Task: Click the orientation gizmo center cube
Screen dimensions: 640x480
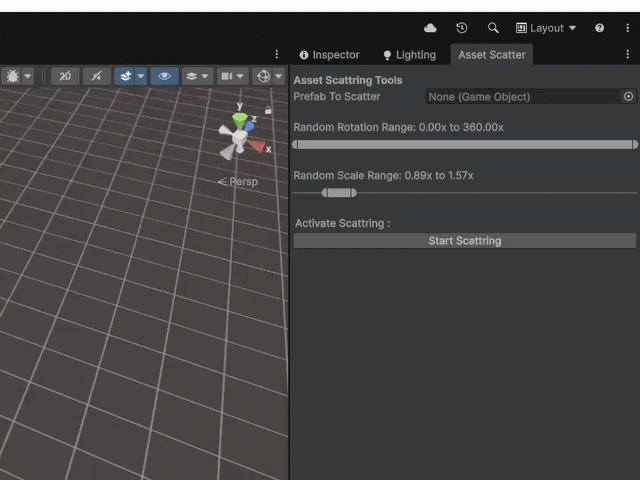Action: click(240, 138)
